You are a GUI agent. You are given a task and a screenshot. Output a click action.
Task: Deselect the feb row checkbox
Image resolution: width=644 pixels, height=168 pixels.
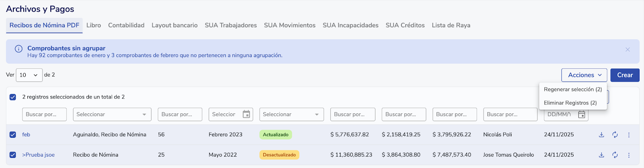coord(13,135)
